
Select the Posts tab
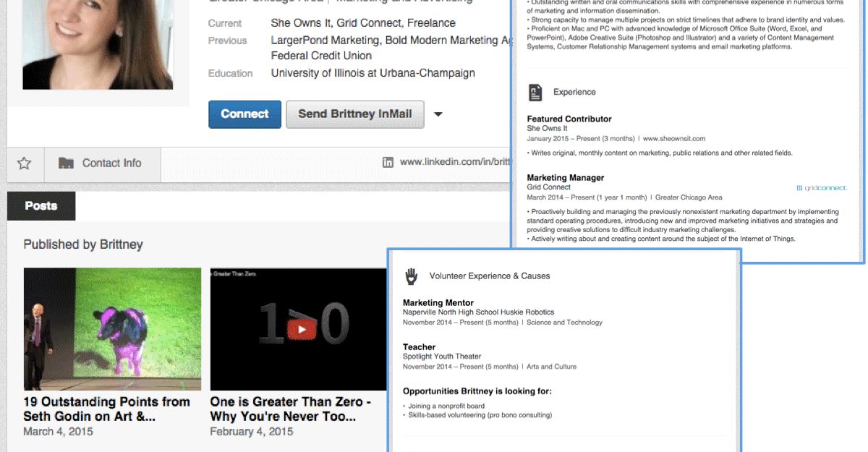[x=41, y=206]
